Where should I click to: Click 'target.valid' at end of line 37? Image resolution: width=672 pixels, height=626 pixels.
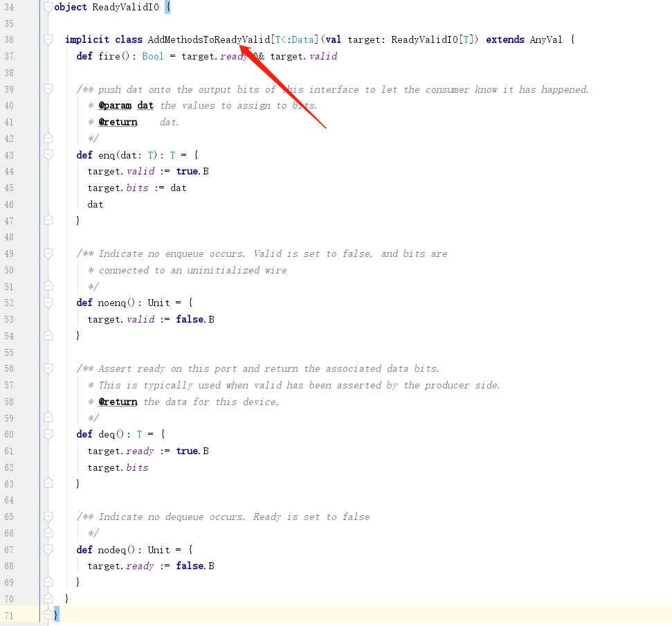[303, 56]
